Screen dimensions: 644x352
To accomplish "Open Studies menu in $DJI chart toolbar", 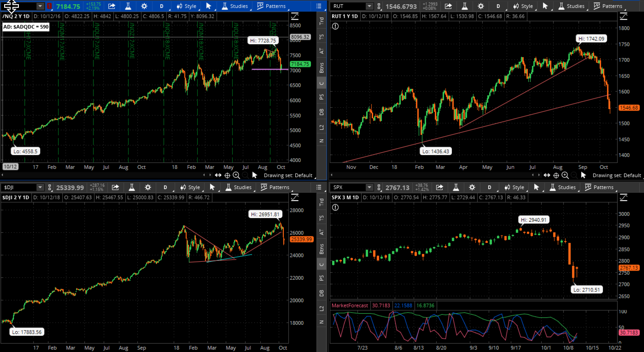I will (238, 187).
